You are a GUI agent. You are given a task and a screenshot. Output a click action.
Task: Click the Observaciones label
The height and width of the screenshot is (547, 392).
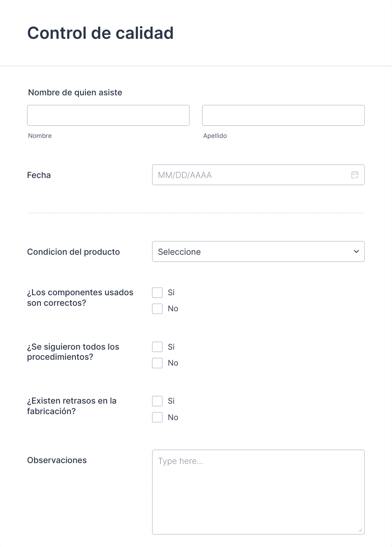coord(57,460)
